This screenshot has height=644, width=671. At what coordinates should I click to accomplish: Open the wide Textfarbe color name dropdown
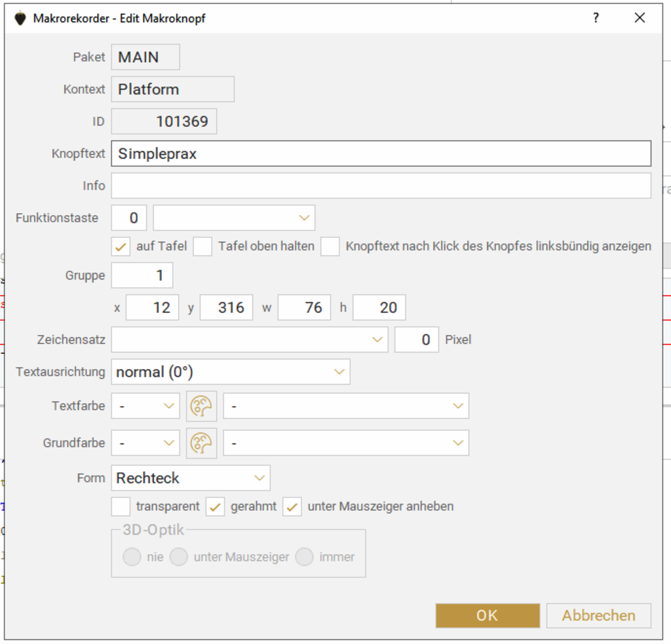click(346, 406)
